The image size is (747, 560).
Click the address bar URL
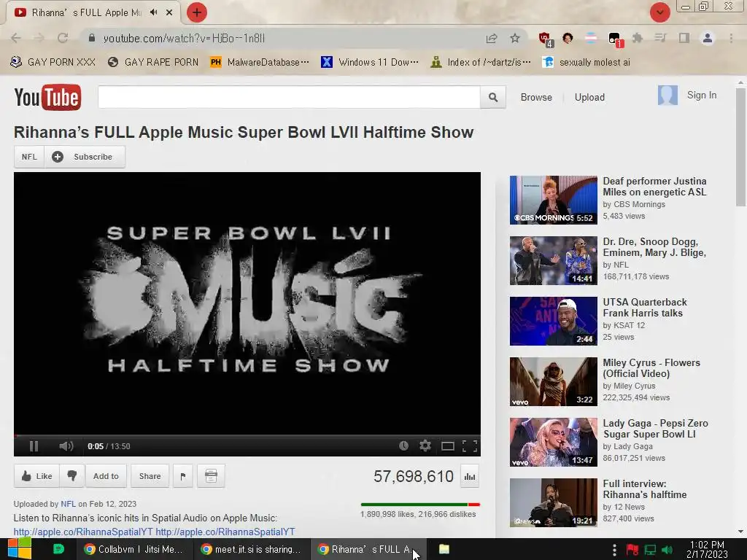(x=184, y=38)
